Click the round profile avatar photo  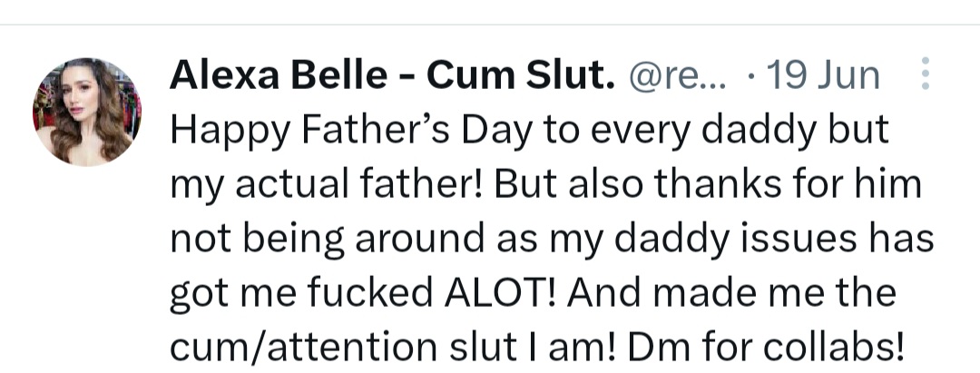pos(87,112)
